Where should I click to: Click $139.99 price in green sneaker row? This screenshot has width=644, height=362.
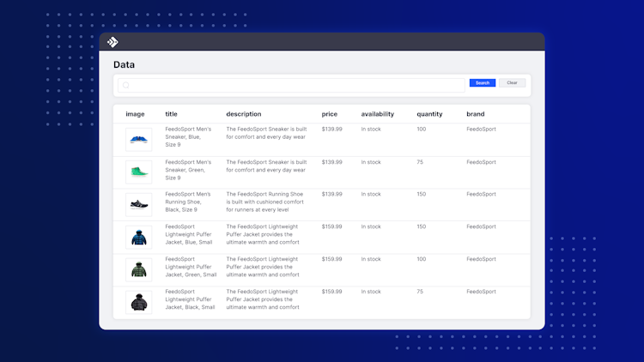(331, 162)
